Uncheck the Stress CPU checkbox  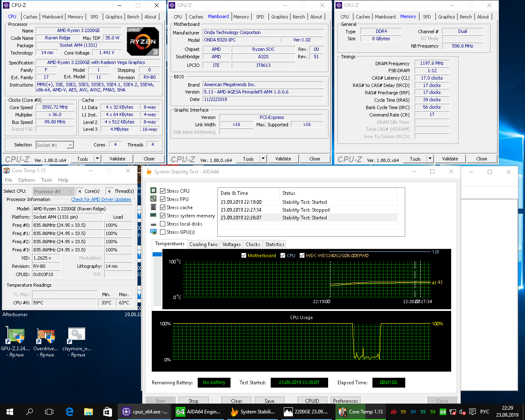pos(163,191)
